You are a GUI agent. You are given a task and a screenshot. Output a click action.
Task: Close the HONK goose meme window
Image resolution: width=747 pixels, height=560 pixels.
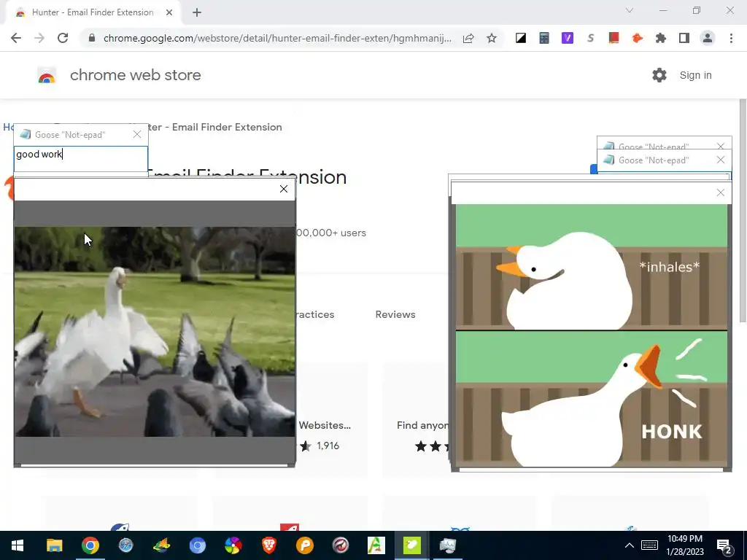pyautogui.click(x=720, y=192)
